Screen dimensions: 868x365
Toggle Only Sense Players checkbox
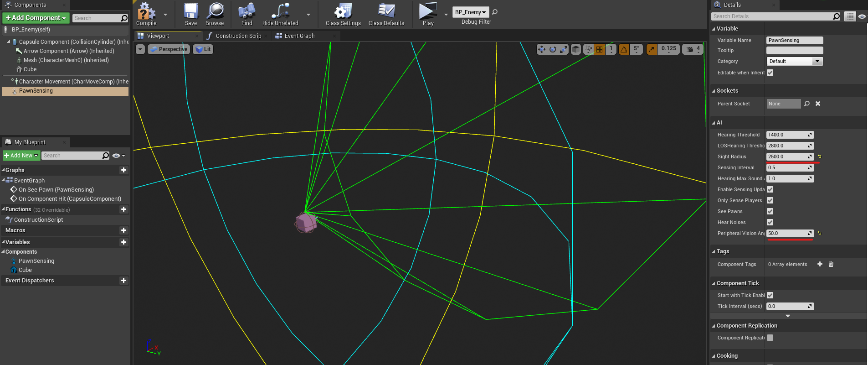pos(770,200)
